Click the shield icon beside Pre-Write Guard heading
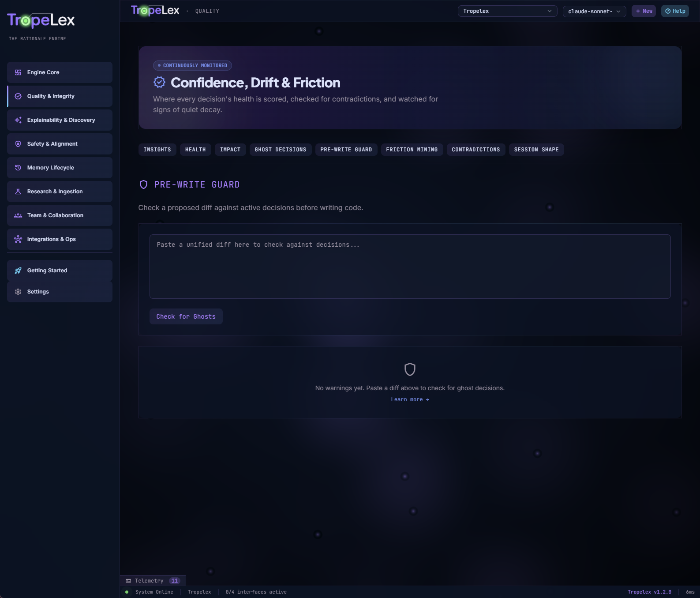 point(143,184)
